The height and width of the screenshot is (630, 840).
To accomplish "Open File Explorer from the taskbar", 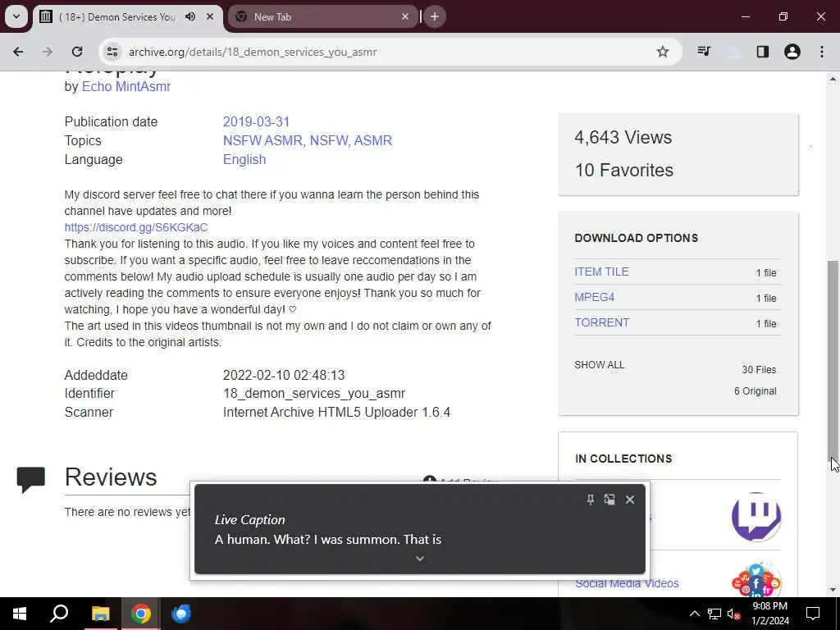I will pyautogui.click(x=100, y=614).
